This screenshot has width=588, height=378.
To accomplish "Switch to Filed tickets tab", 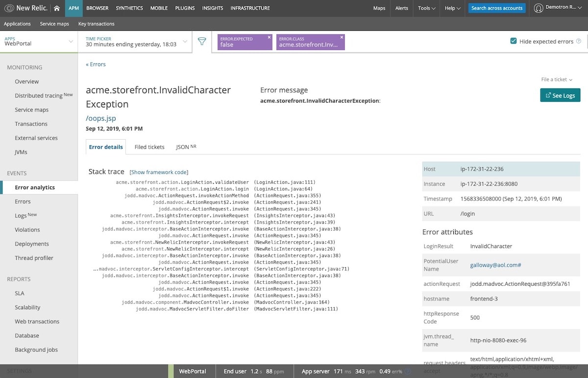I will [x=149, y=147].
